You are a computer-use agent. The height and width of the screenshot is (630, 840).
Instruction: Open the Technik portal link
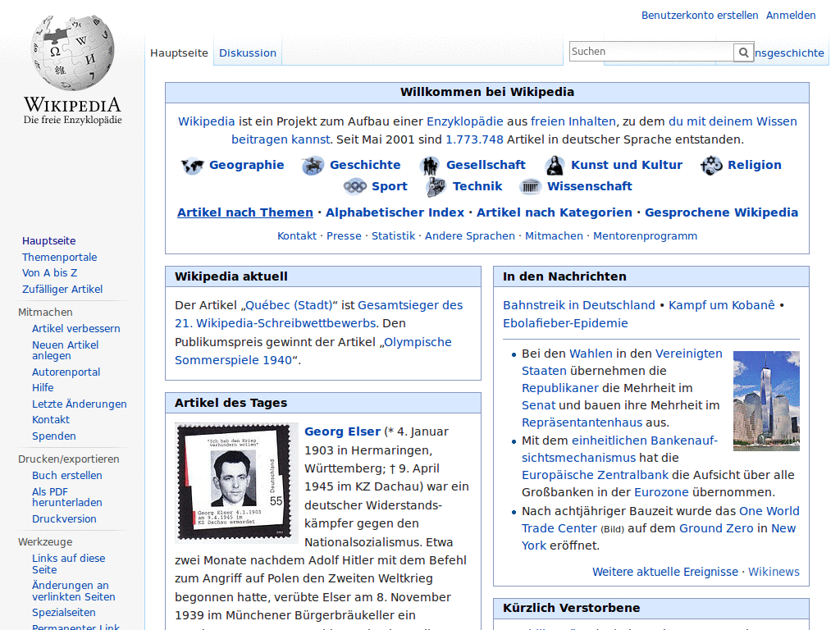pos(477,186)
